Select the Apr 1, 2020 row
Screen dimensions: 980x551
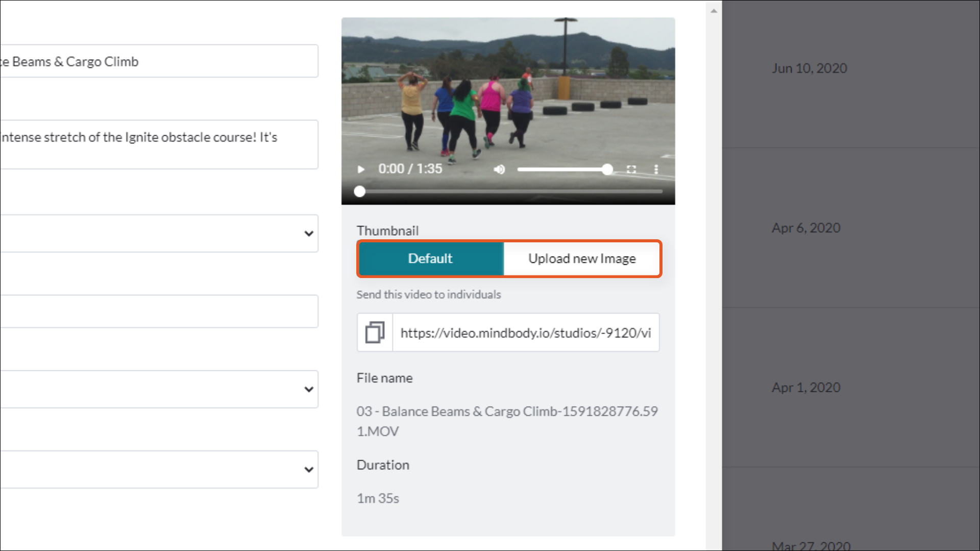point(851,388)
